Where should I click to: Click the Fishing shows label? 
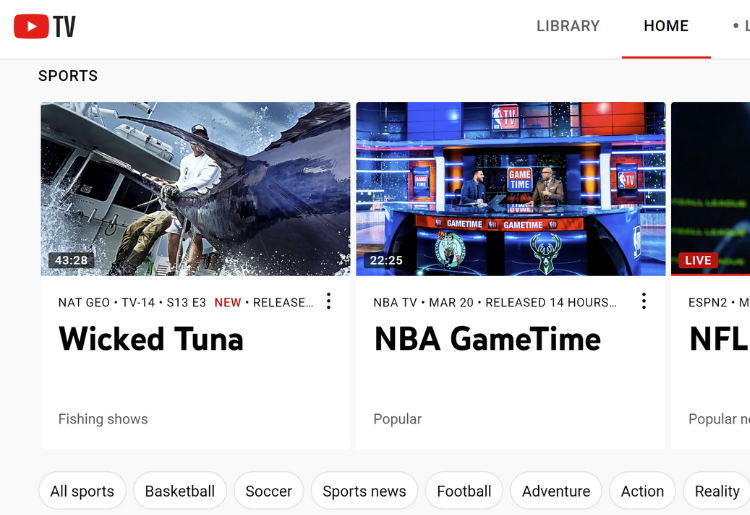pyautogui.click(x=103, y=419)
